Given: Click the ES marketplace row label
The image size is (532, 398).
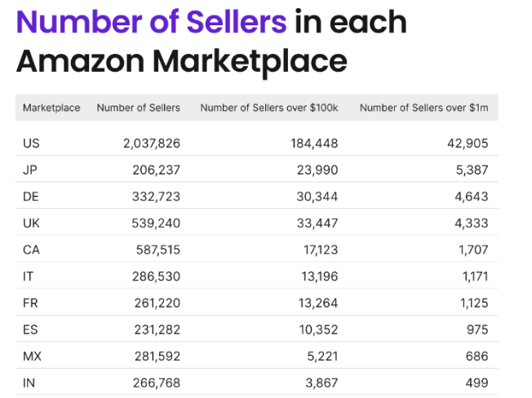Looking at the screenshot, I should pyautogui.click(x=30, y=329).
